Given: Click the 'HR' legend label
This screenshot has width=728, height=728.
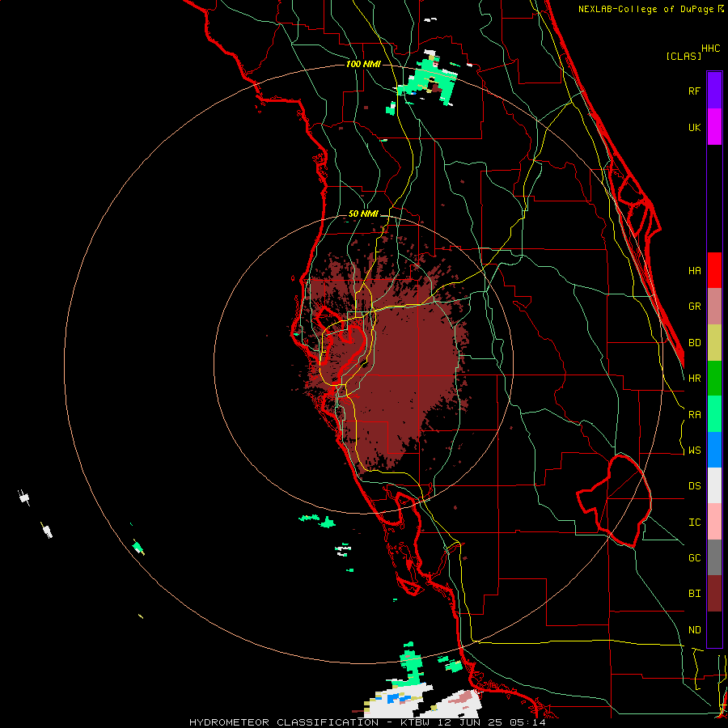Looking at the screenshot, I should click(694, 379).
